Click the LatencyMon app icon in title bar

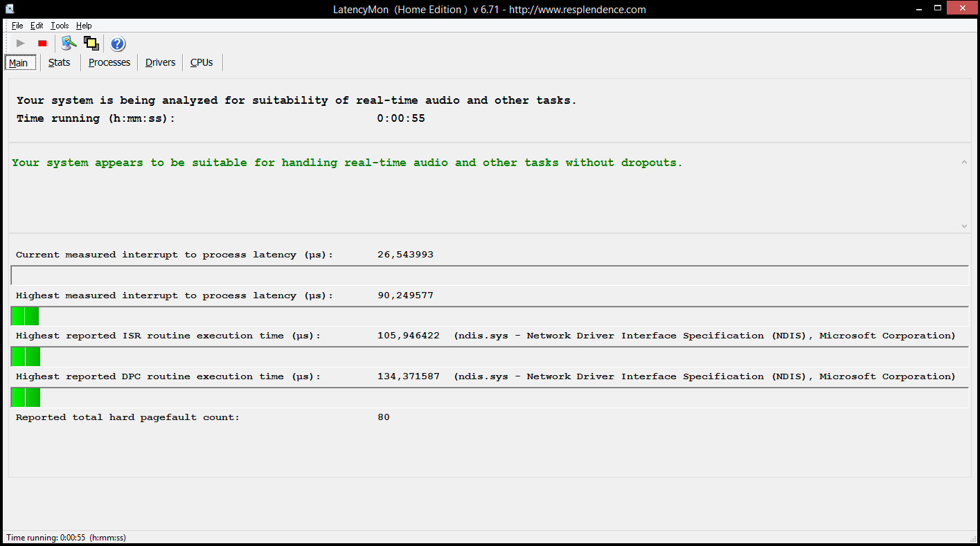pyautogui.click(x=10, y=9)
